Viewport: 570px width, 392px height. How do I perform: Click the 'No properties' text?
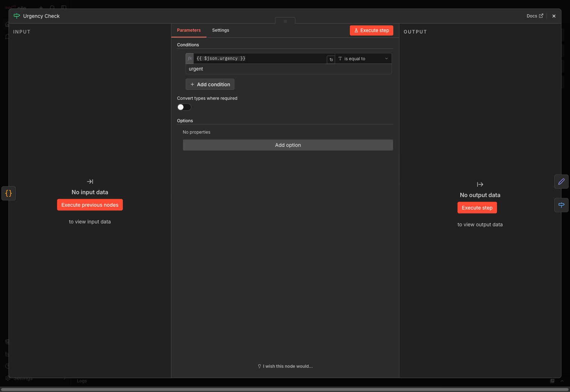[197, 132]
